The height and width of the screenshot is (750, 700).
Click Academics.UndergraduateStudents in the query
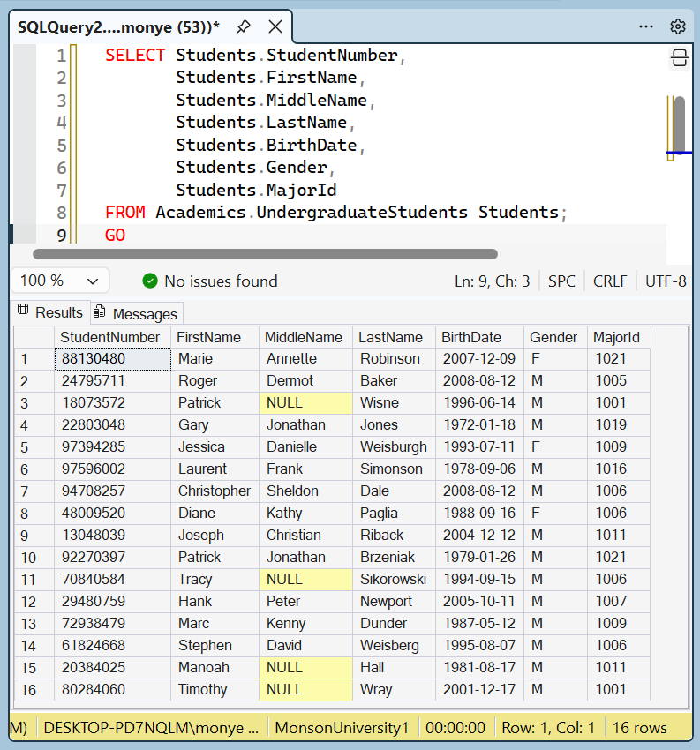312,213
